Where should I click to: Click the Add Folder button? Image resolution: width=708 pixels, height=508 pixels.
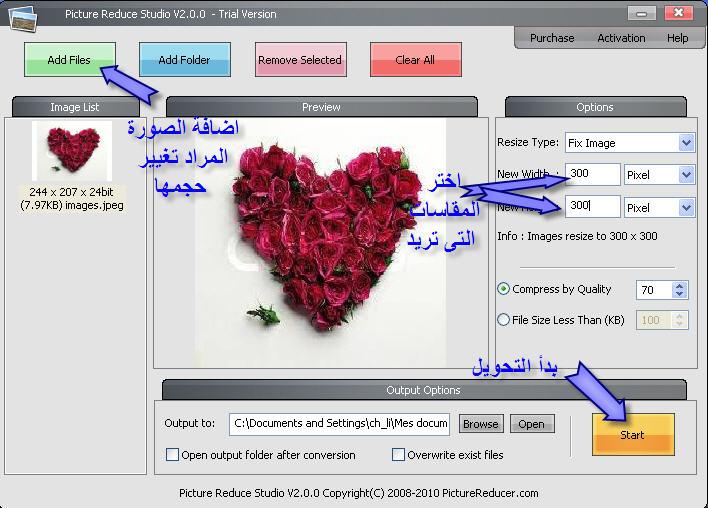[x=185, y=60]
